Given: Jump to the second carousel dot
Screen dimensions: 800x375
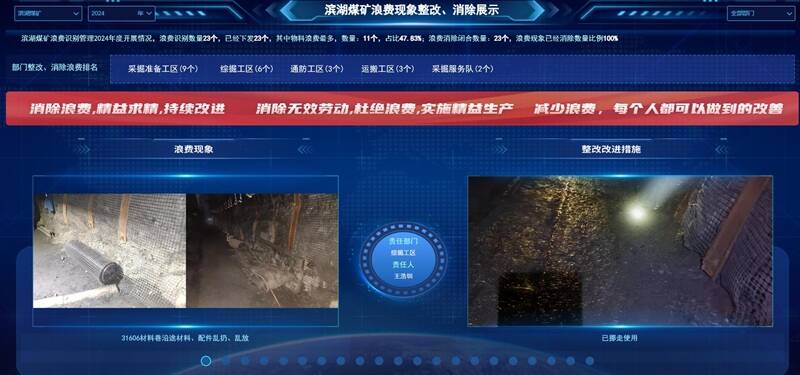Looking at the screenshot, I should (226, 361).
